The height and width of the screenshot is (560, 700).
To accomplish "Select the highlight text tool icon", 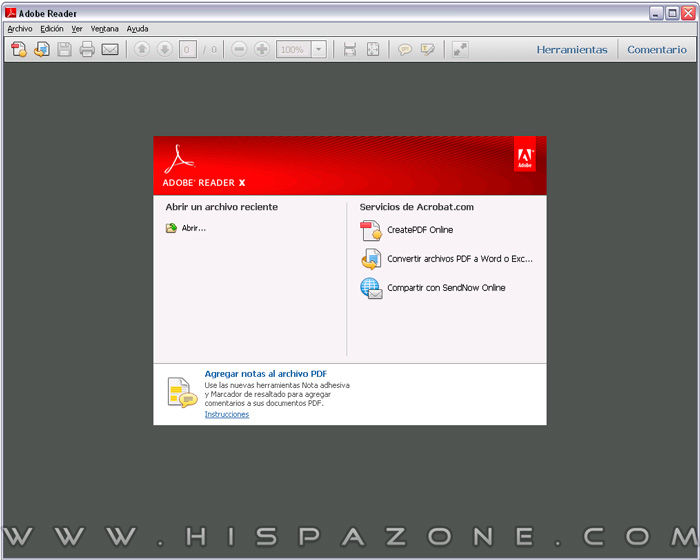I will (x=428, y=49).
